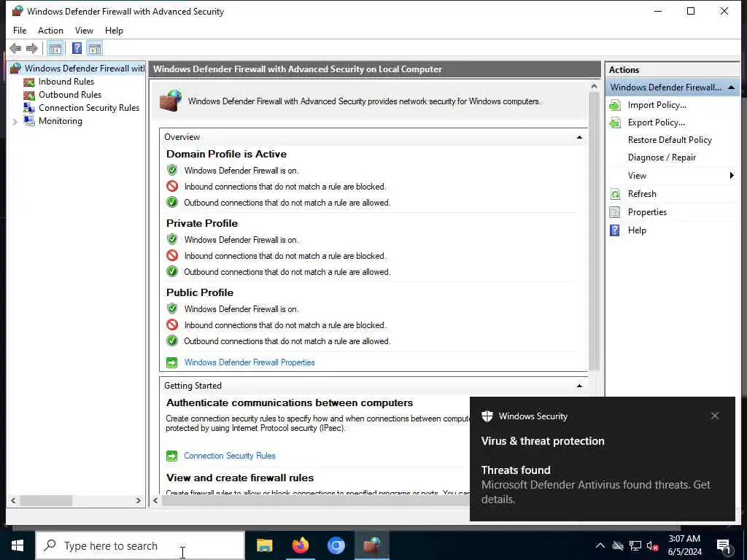Click Import Policy action
The width and height of the screenshot is (747, 560).
[x=657, y=105]
